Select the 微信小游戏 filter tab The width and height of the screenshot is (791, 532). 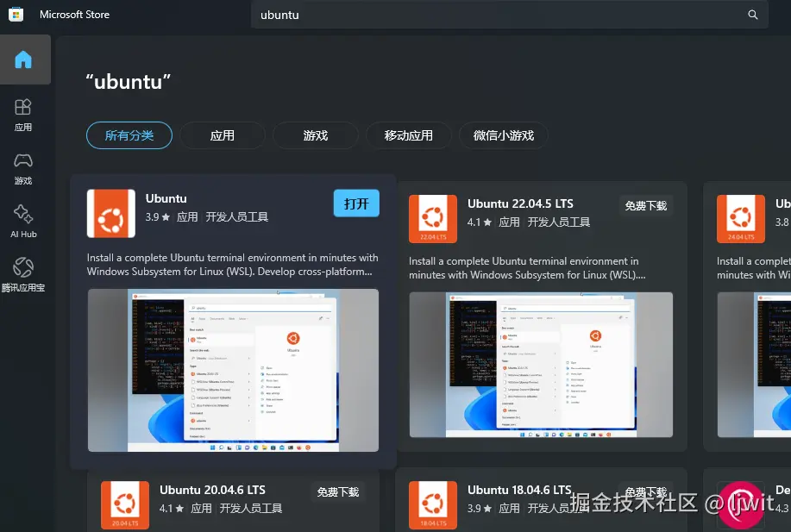tap(504, 135)
